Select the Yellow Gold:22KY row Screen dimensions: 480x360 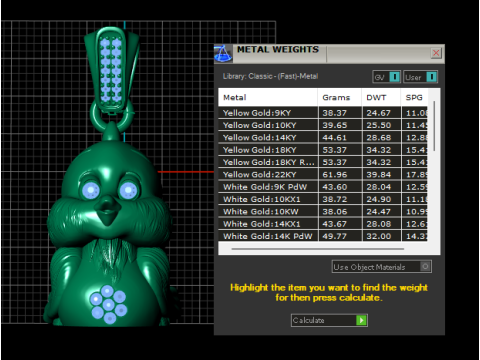click(x=323, y=175)
